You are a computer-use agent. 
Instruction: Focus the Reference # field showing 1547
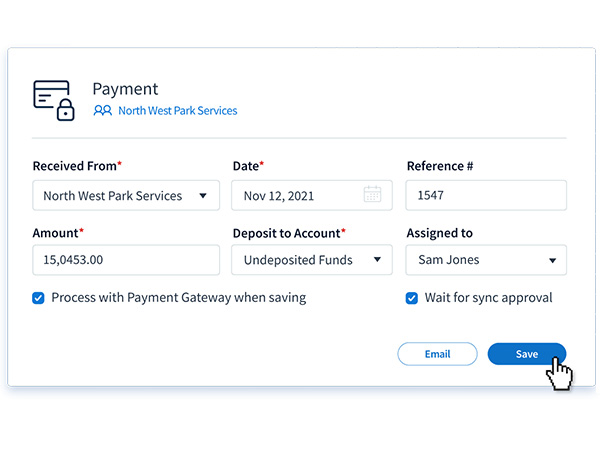pyautogui.click(x=486, y=195)
